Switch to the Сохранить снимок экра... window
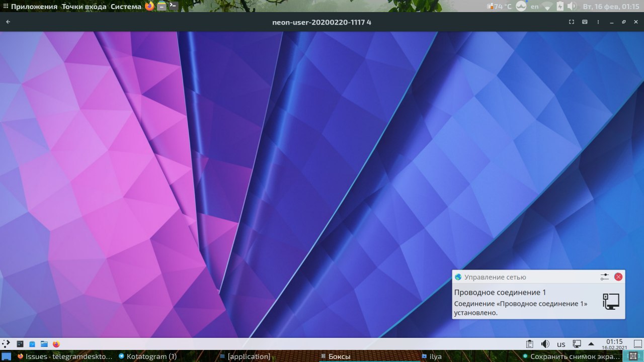 571,356
